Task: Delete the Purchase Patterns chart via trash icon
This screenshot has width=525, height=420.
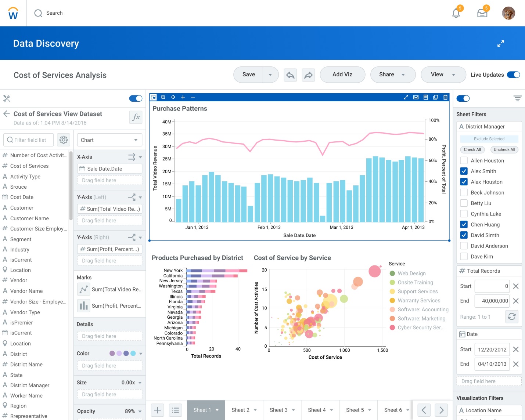Action: point(445,97)
